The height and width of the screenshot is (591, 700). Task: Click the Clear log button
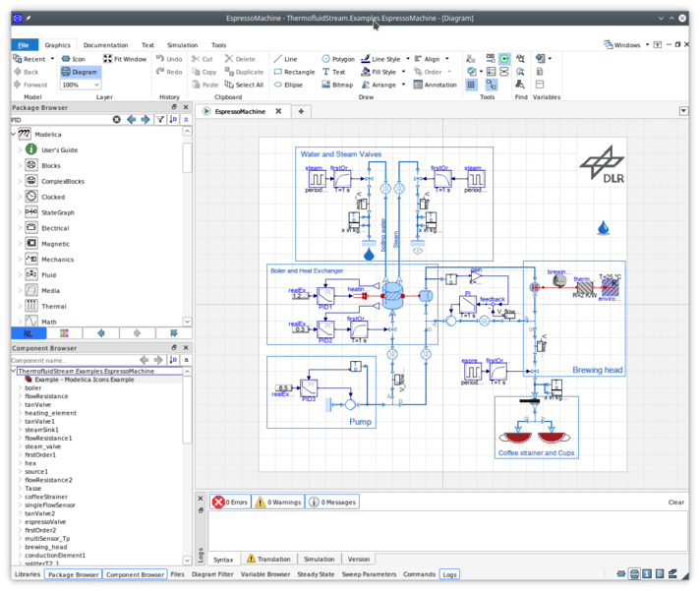[675, 502]
